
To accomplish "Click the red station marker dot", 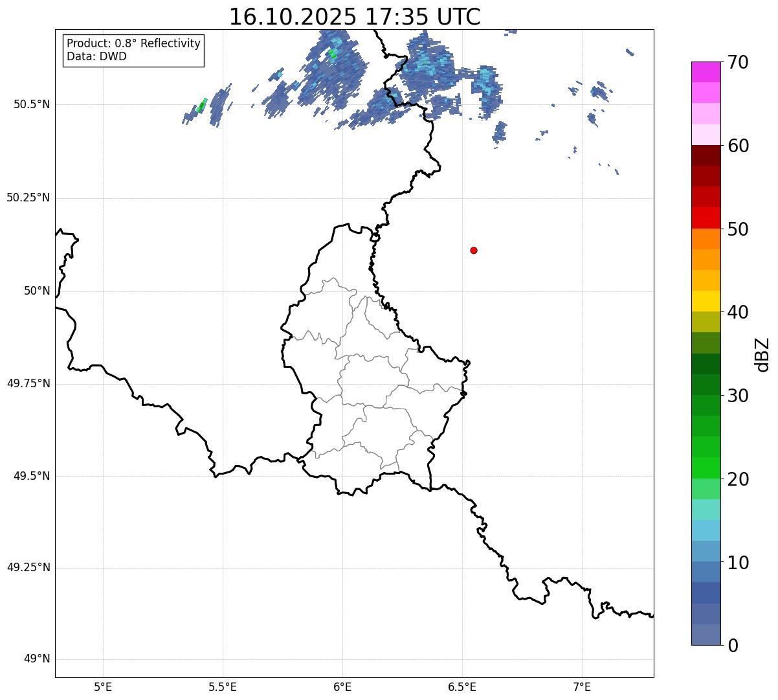I will point(474,251).
